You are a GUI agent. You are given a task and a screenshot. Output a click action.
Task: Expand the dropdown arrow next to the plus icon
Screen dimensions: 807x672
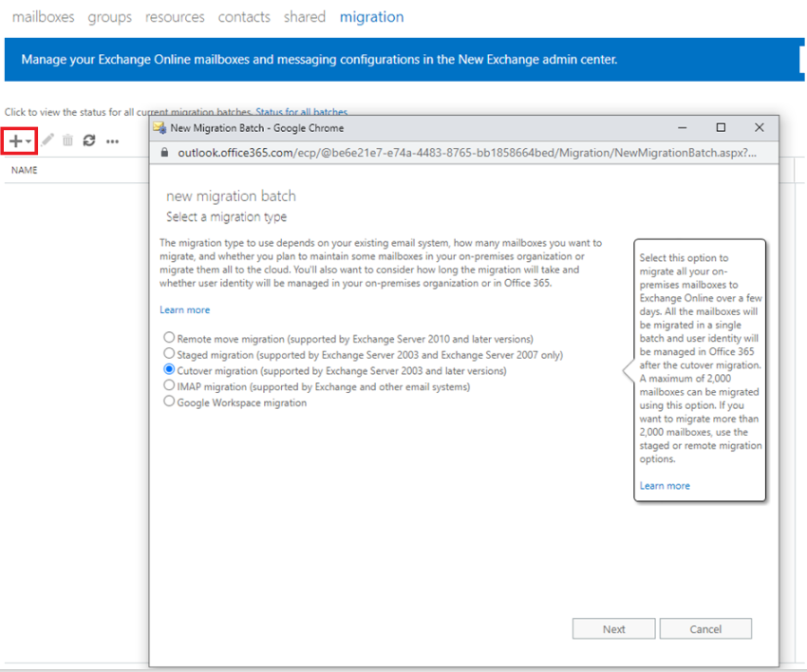27,140
